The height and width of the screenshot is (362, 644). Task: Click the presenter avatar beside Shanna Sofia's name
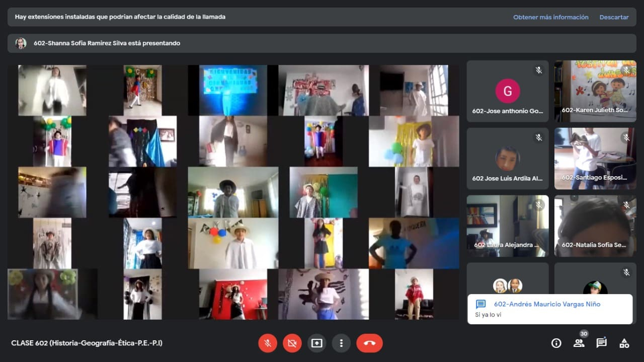(x=21, y=43)
